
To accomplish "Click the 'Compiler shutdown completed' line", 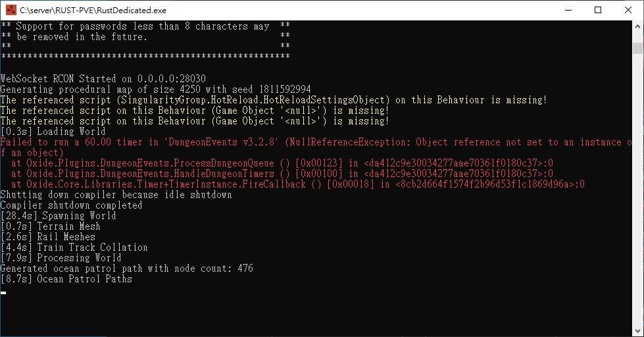I will coord(72,205).
